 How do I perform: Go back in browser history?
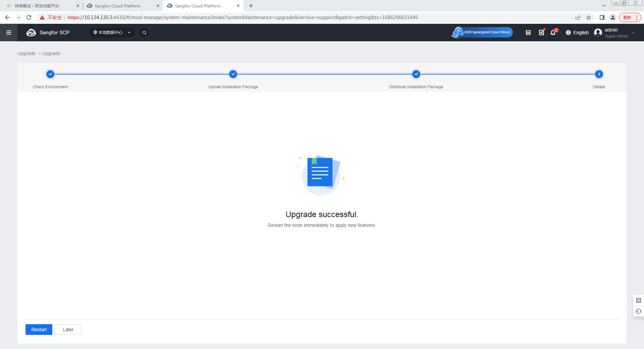[x=7, y=17]
